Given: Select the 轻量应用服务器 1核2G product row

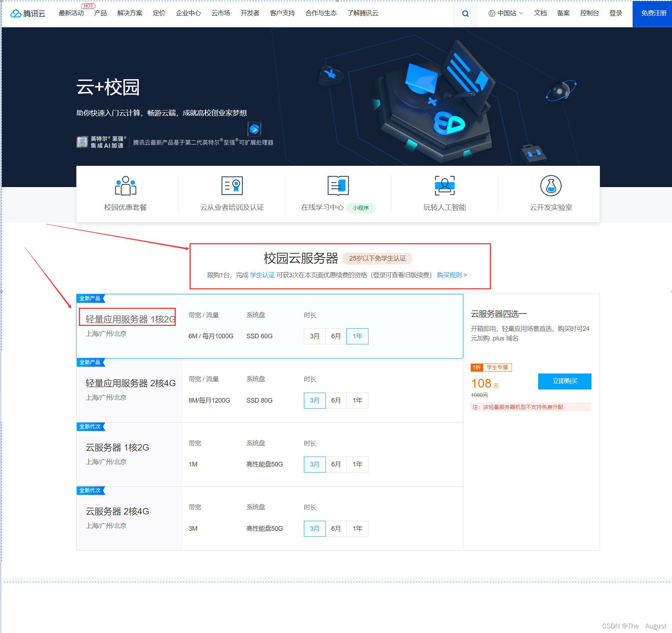Looking at the screenshot, I should (270, 326).
